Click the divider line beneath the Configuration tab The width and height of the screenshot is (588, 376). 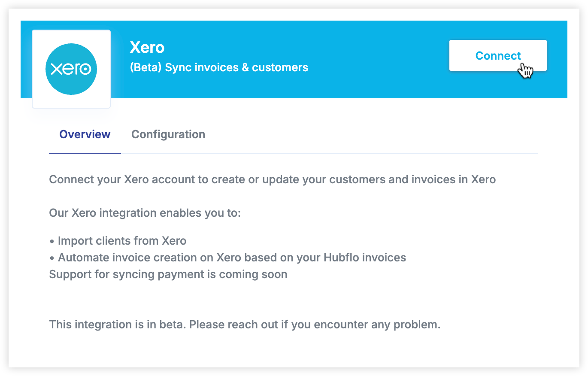point(329,153)
